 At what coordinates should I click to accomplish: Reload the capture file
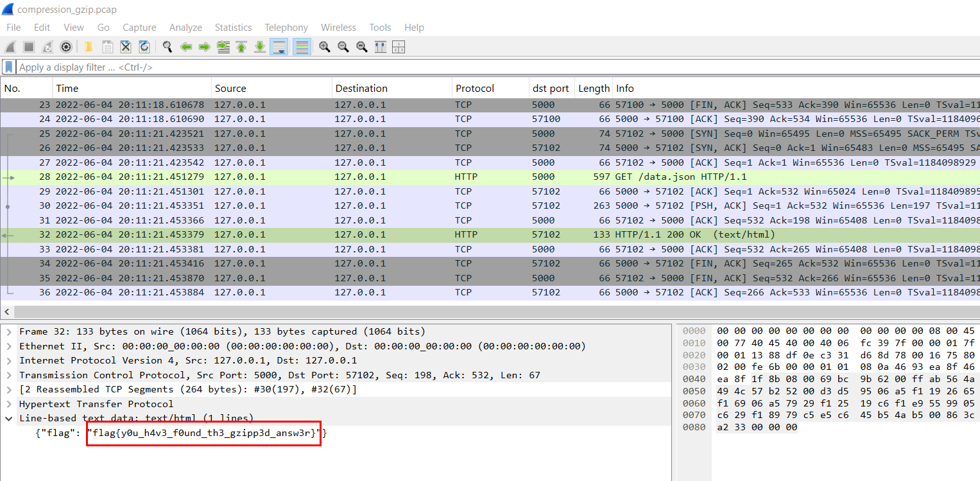click(144, 47)
